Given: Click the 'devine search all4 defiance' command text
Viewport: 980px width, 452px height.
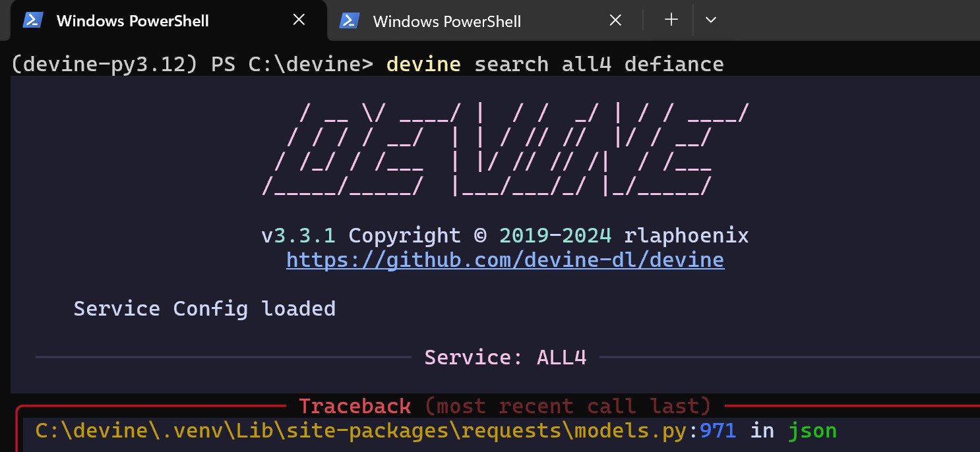Looking at the screenshot, I should [555, 64].
